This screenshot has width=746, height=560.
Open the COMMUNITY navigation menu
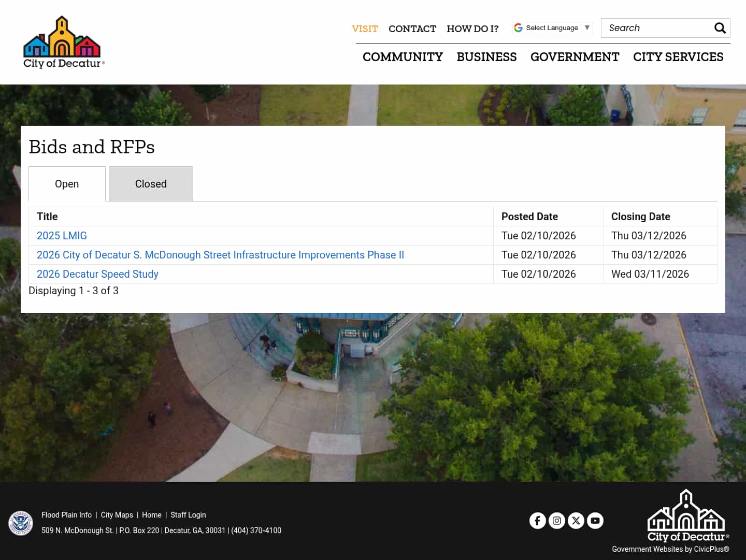pyautogui.click(x=403, y=57)
